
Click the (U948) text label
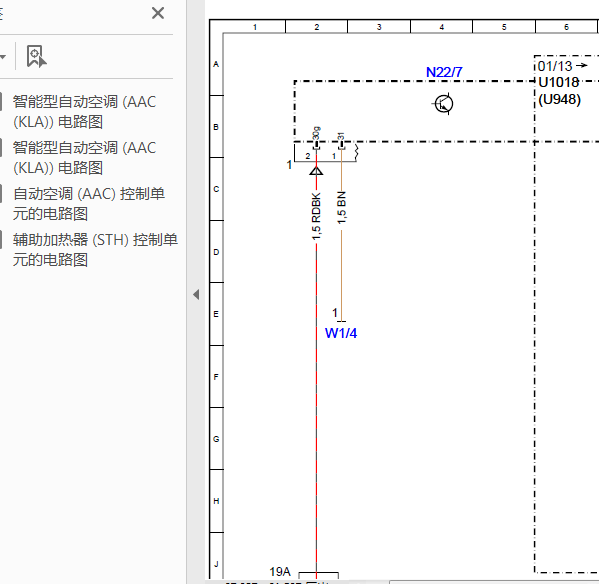point(560,100)
